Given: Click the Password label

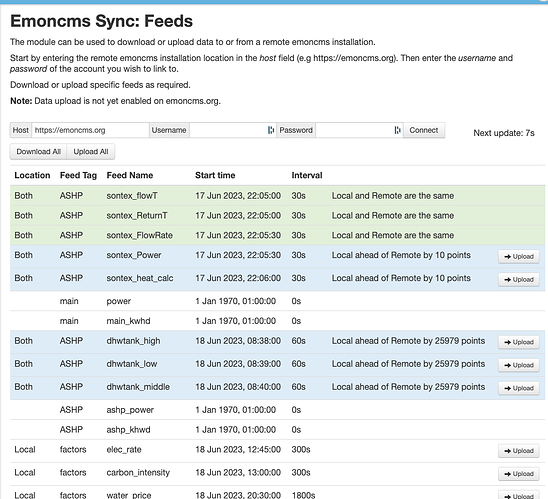Looking at the screenshot, I should click(296, 130).
